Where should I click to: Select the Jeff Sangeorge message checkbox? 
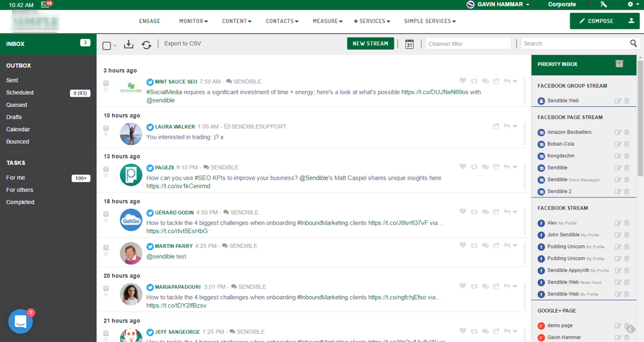pyautogui.click(x=106, y=333)
